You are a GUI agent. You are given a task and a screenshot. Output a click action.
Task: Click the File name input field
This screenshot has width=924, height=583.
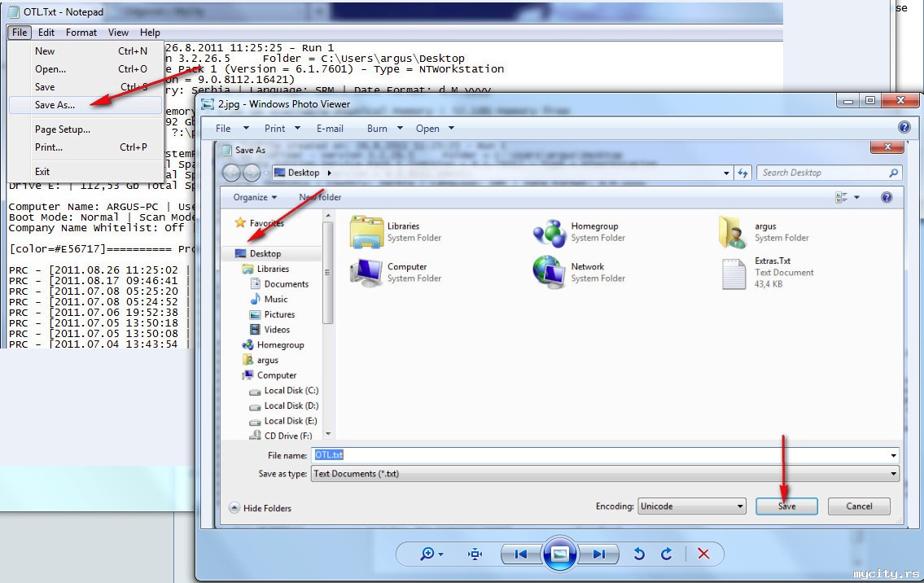(601, 455)
